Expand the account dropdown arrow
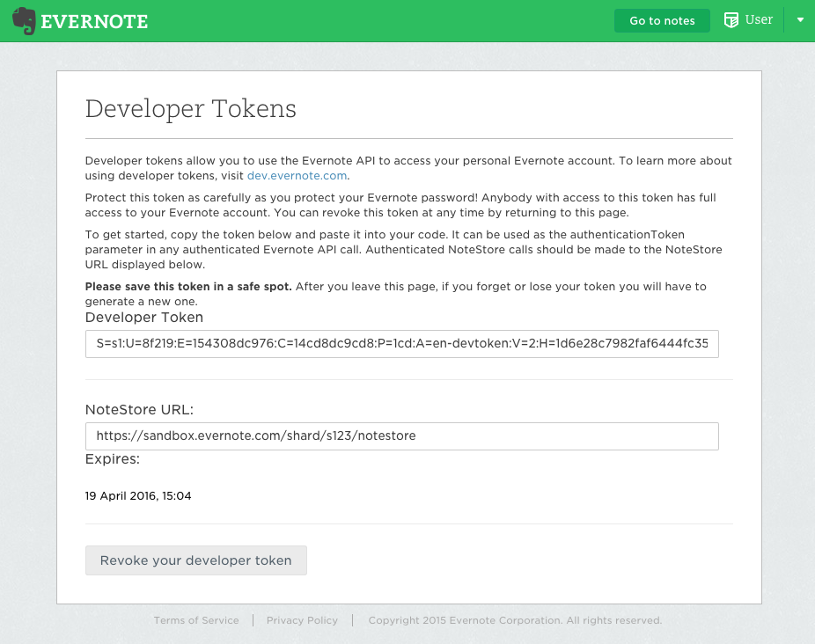 click(800, 20)
